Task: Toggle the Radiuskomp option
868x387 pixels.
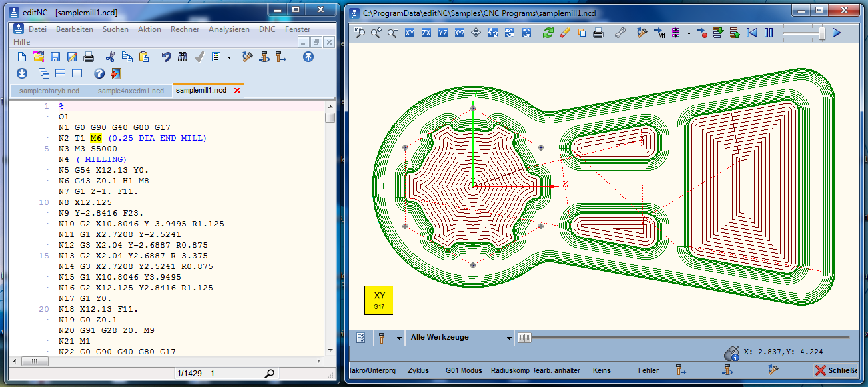Action: tap(509, 370)
